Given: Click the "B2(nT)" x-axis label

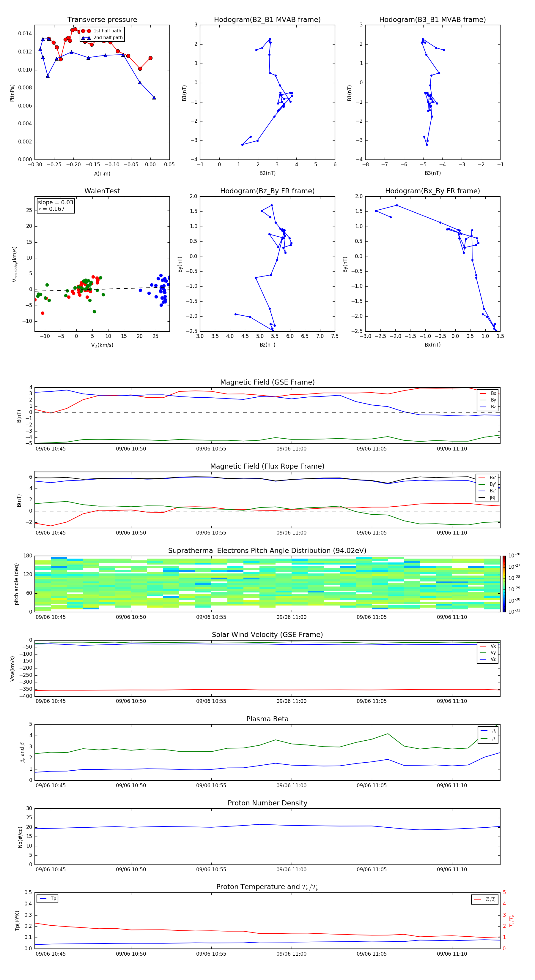Looking at the screenshot, I should tap(267, 173).
